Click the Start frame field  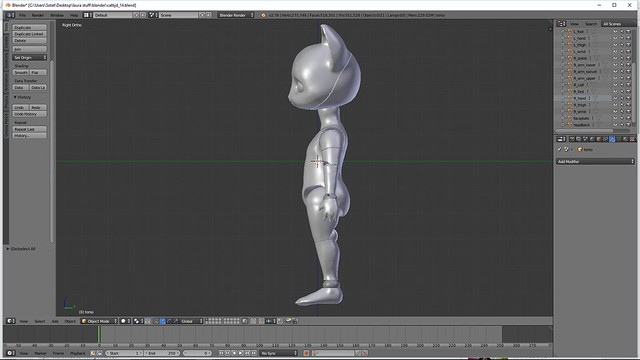click(x=124, y=353)
